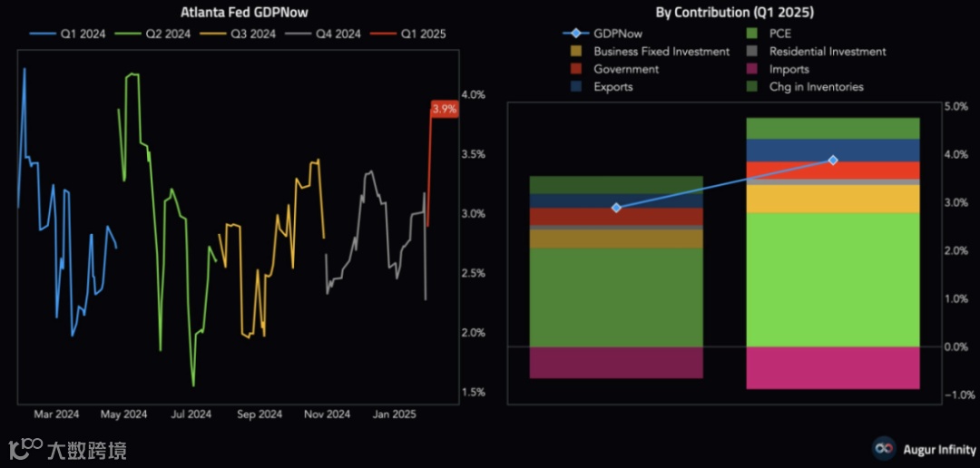980x468 pixels.
Task: Click the 1.5% label on left chart axis
Action: coord(473,393)
